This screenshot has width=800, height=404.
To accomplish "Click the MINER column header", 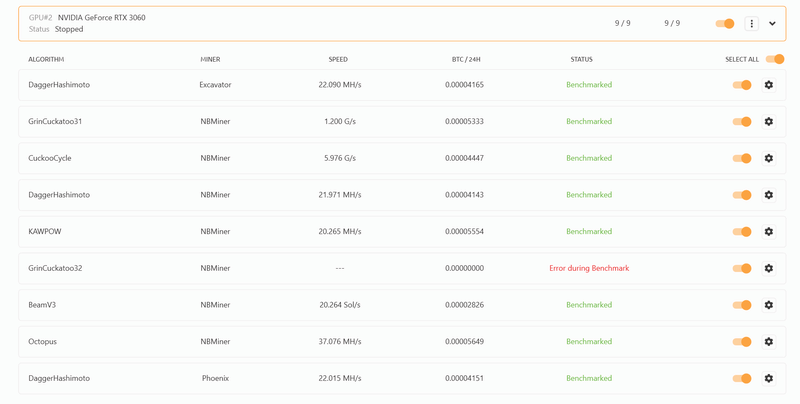I will [210, 60].
